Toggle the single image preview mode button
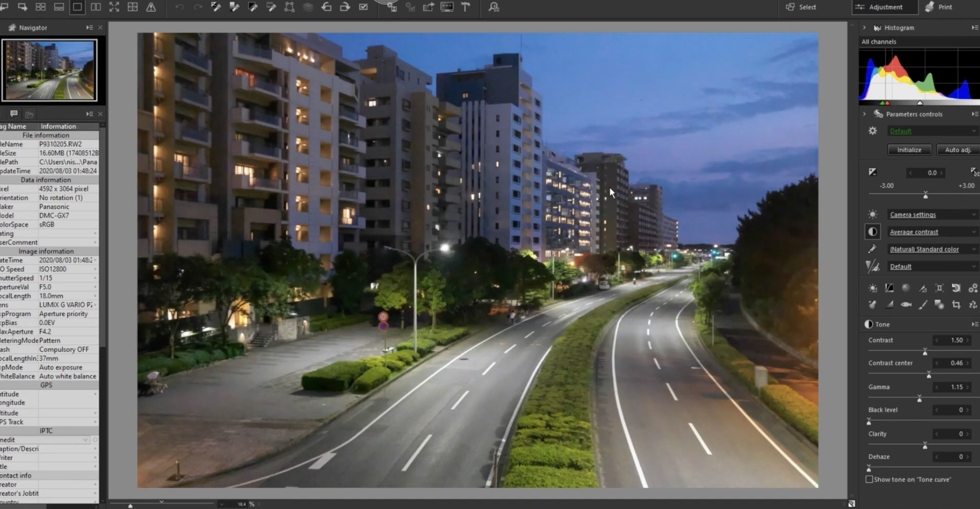Screen dimensions: 980x509 pos(77,7)
